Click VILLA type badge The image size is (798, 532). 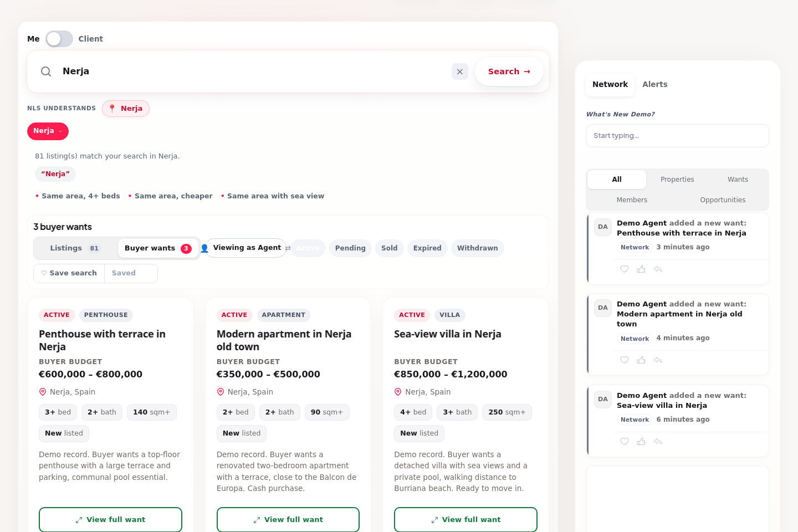pyautogui.click(x=450, y=315)
